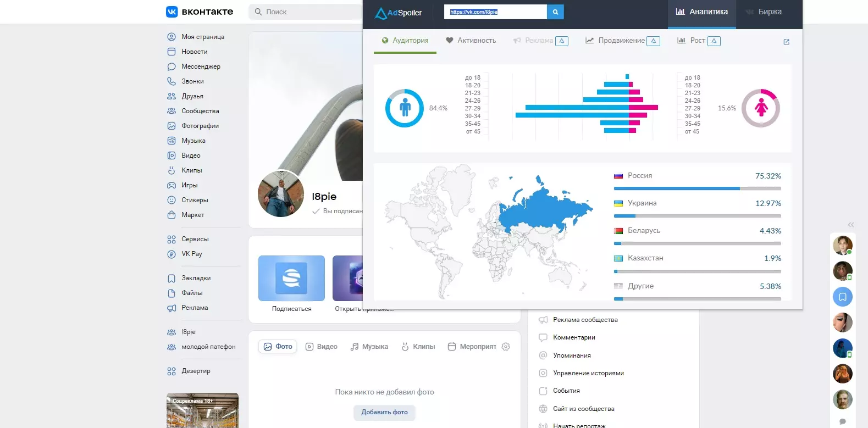
Task: Collapse the contacts strip with double chevron
Action: (x=850, y=225)
